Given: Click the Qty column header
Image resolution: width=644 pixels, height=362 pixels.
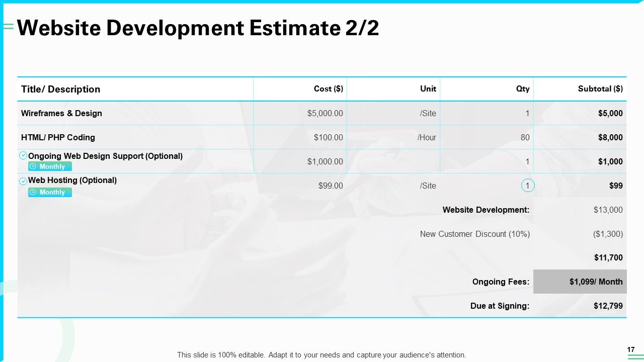Looking at the screenshot, I should coord(523,89).
